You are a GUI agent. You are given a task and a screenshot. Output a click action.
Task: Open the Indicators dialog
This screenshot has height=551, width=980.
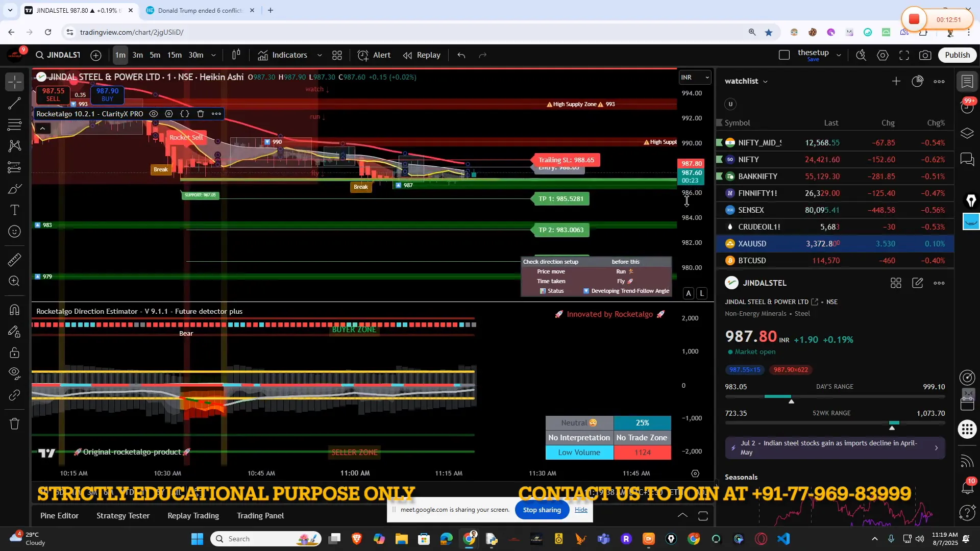click(x=282, y=55)
